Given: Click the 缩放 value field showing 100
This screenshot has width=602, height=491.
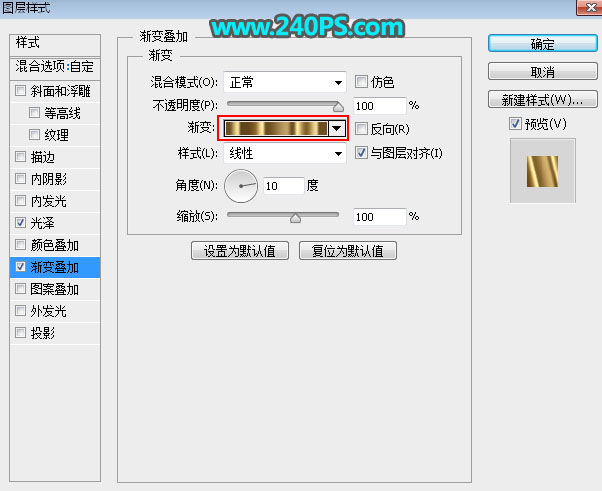Looking at the screenshot, I should [x=379, y=217].
